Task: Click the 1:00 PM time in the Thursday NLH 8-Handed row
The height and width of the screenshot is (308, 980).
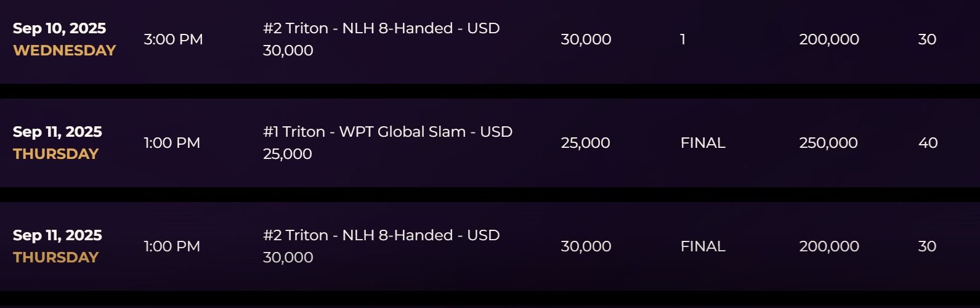Action: pos(172,246)
